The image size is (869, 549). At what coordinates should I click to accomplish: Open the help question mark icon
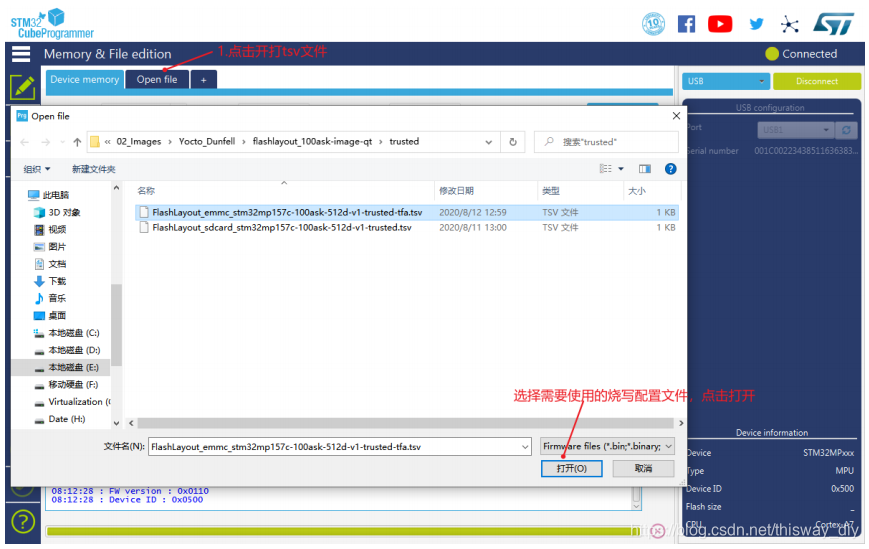(x=23, y=521)
